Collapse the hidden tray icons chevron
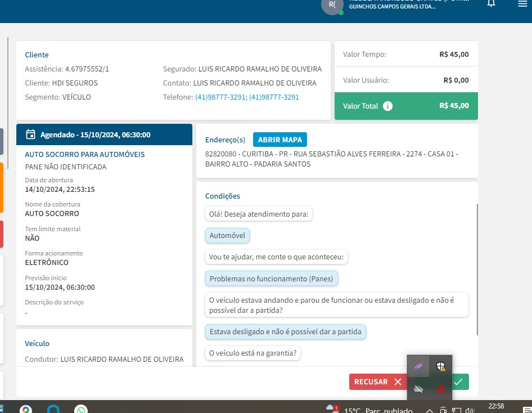 (429, 411)
